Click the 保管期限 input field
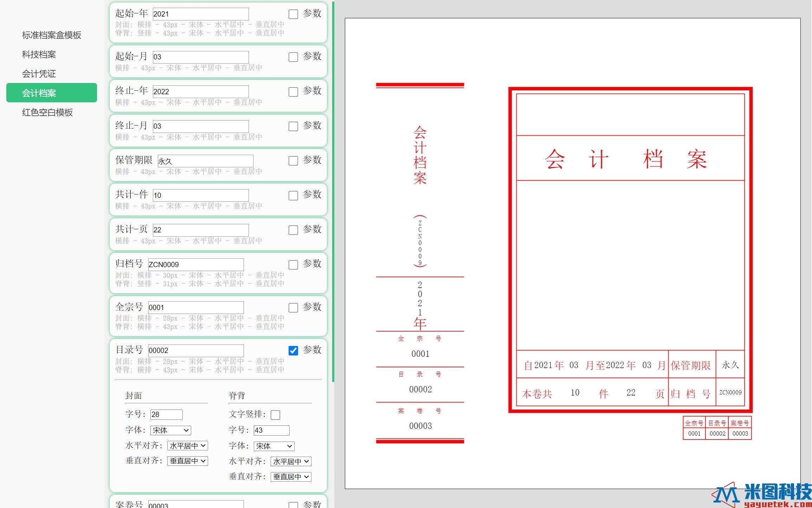812x508 pixels. click(x=205, y=161)
